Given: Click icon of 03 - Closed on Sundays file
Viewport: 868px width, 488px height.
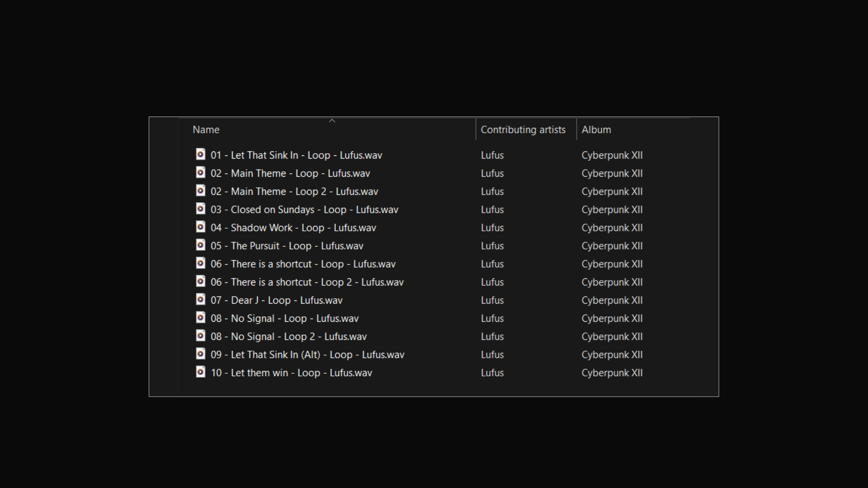Looking at the screenshot, I should (x=200, y=209).
